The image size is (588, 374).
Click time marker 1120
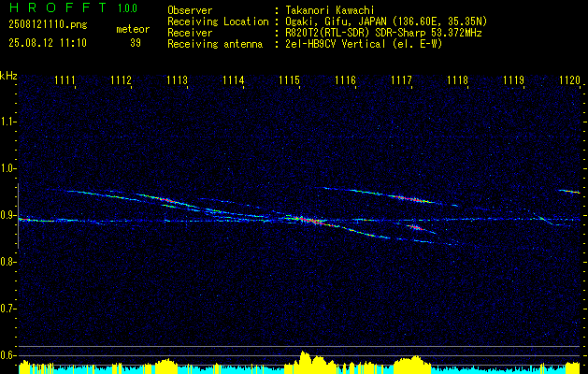coord(569,80)
